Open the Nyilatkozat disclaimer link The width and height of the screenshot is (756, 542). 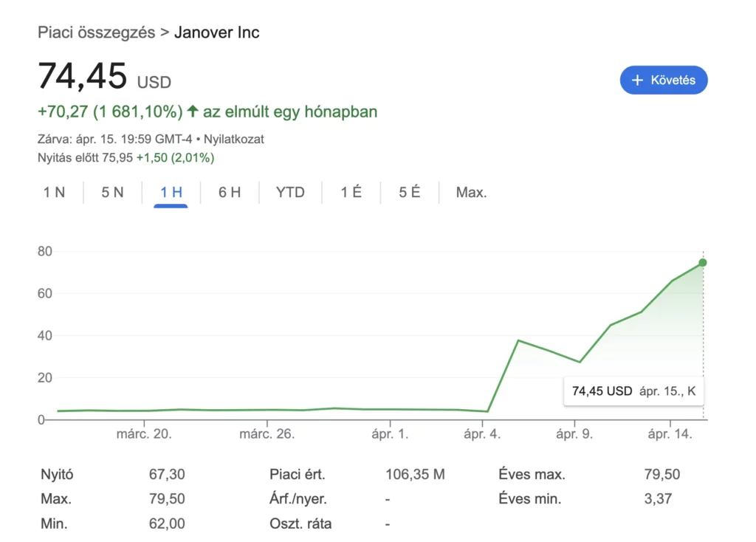(x=234, y=140)
